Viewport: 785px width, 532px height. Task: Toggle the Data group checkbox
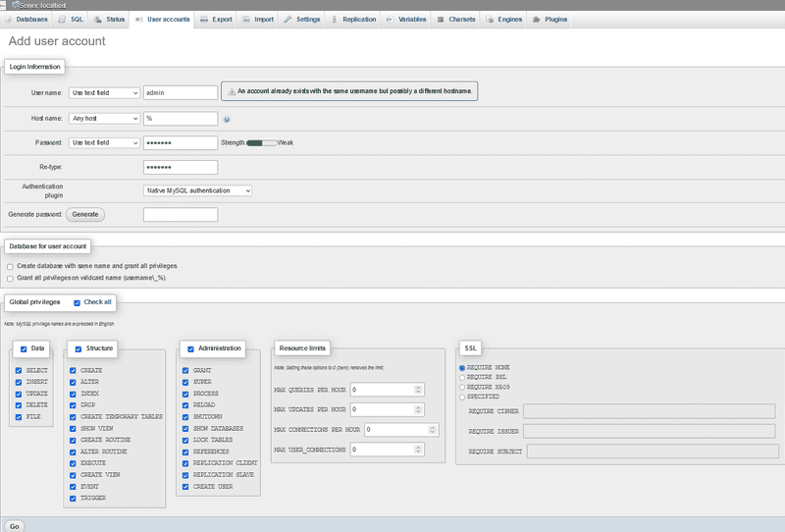(24, 349)
